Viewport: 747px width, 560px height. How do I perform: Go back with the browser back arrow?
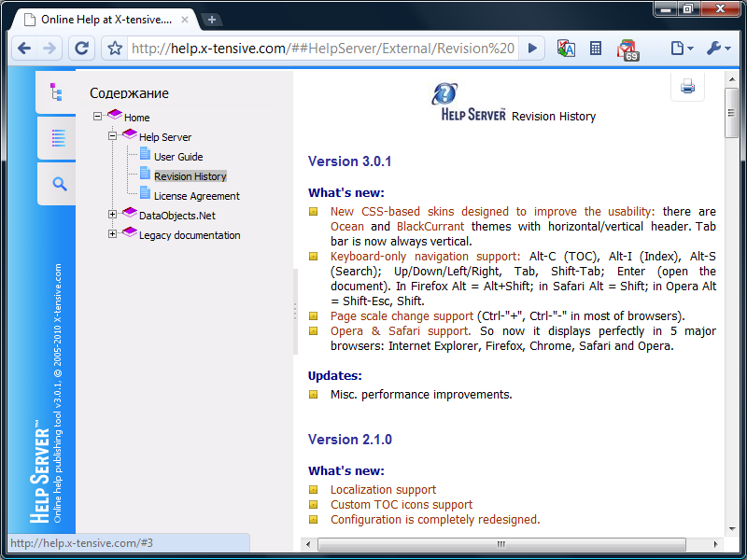pos(24,49)
